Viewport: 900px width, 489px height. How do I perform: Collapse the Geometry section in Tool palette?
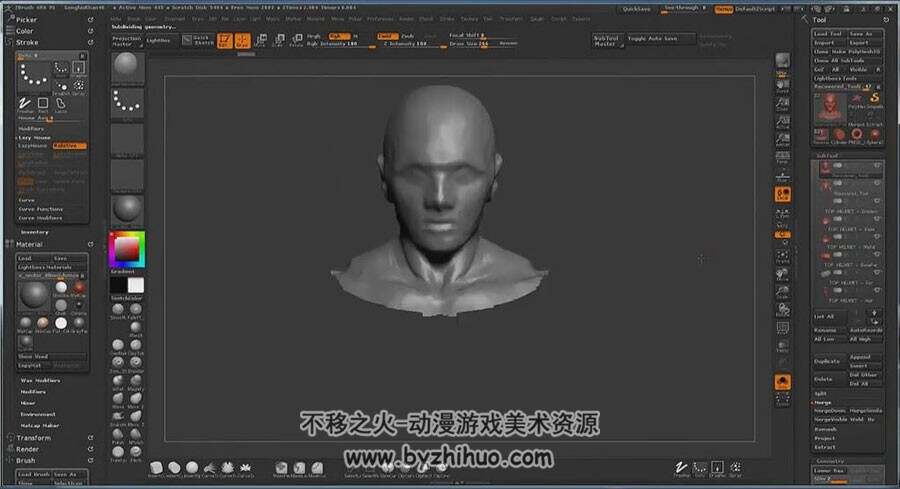tap(830, 461)
